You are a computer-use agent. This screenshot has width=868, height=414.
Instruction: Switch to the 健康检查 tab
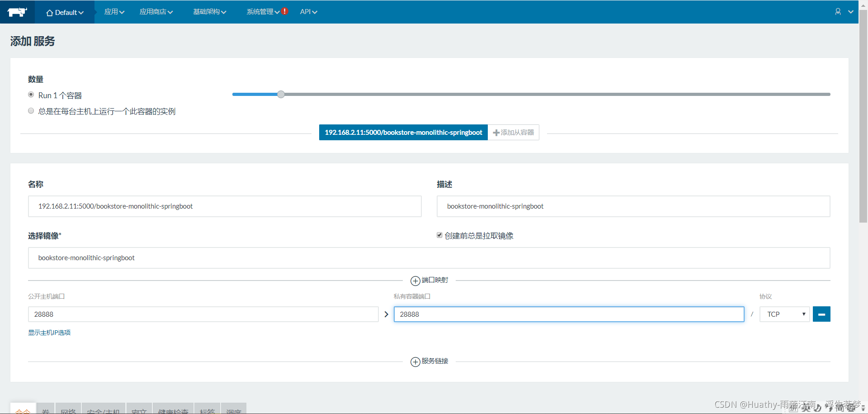(173, 409)
